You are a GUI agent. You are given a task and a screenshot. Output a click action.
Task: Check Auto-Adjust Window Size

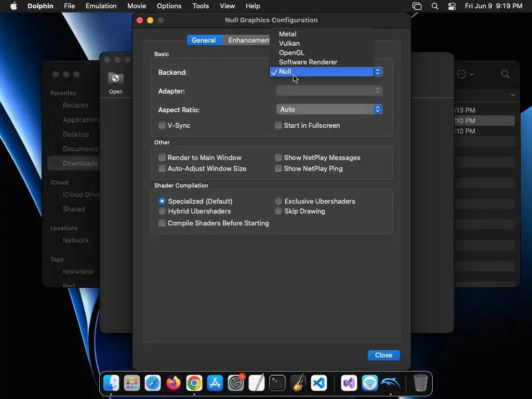pyautogui.click(x=162, y=169)
